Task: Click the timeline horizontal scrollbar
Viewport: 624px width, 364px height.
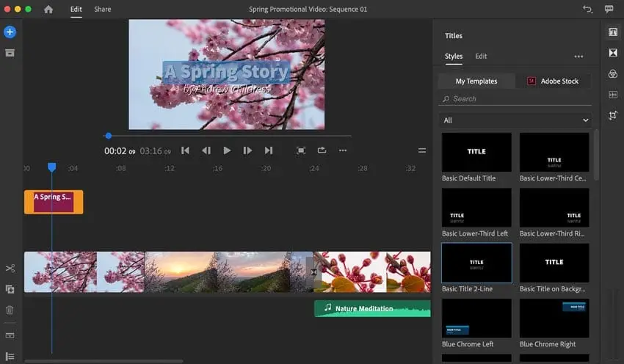Action: [104, 361]
